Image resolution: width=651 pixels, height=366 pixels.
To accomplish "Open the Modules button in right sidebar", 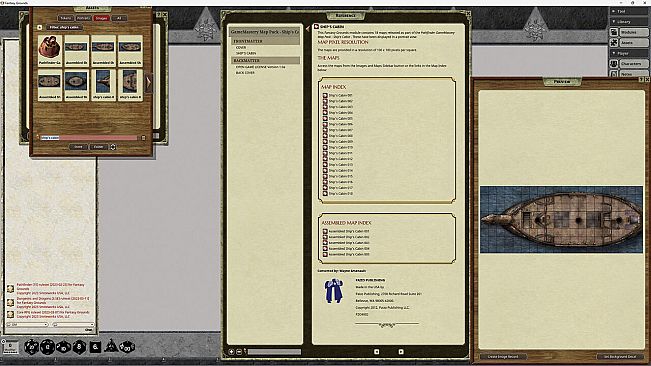I will (634, 32).
